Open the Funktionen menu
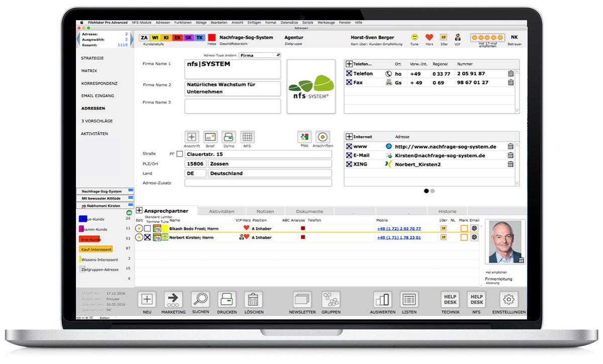Image resolution: width=603 pixels, height=364 pixels. pos(183,23)
